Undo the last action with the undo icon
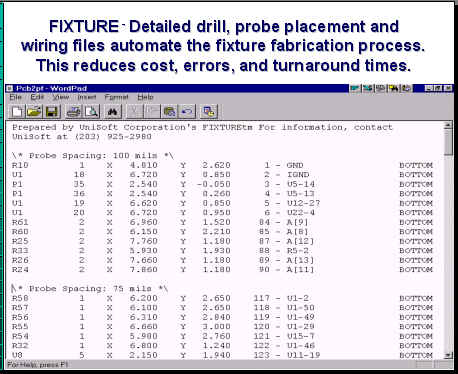458x374 pixels. click(x=187, y=112)
